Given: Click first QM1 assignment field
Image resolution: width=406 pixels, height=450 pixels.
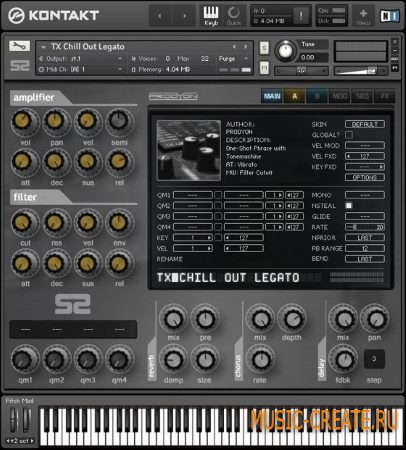Looking at the screenshot, I should click(x=193, y=195).
